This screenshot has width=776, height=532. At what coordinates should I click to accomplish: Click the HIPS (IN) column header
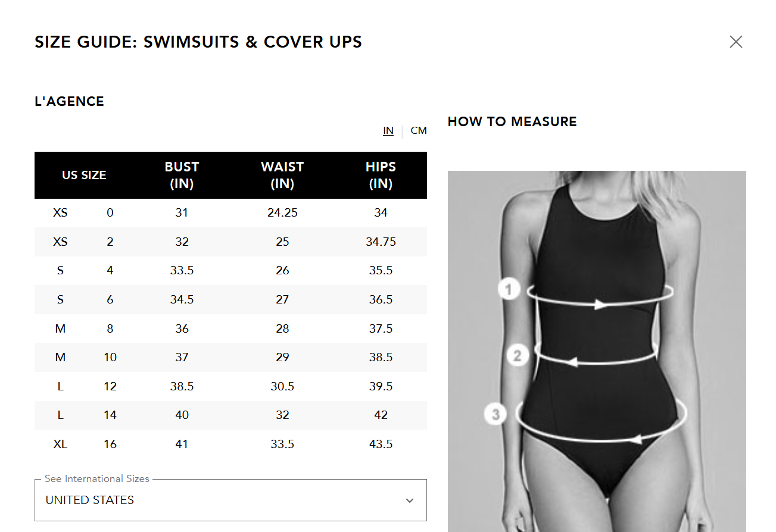tap(381, 175)
